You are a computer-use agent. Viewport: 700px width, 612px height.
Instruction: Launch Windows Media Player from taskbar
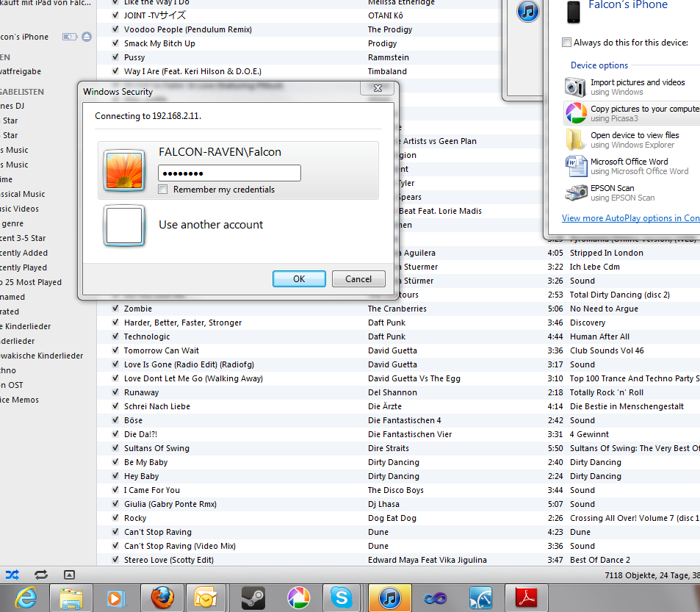coord(115,598)
